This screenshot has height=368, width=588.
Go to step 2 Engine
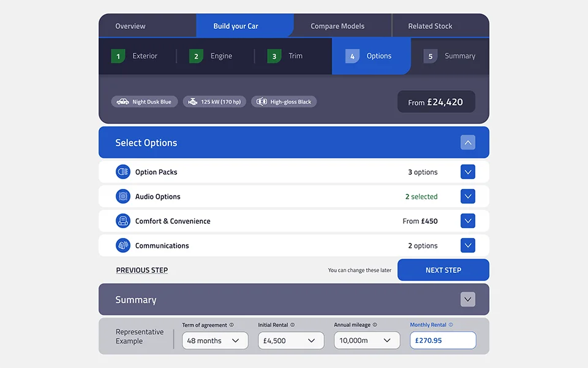(x=211, y=56)
